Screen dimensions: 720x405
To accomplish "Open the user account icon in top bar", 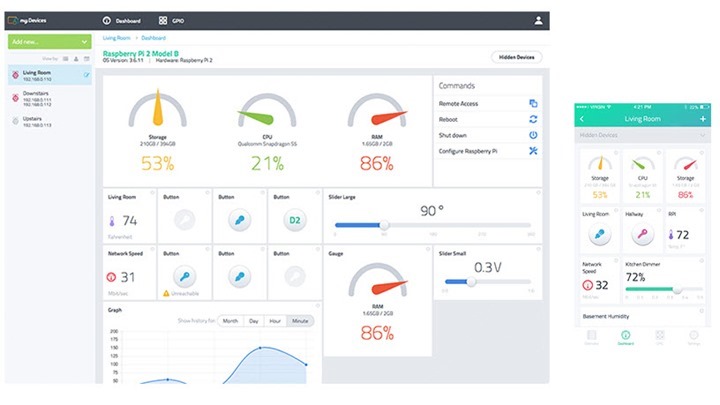I will [538, 21].
